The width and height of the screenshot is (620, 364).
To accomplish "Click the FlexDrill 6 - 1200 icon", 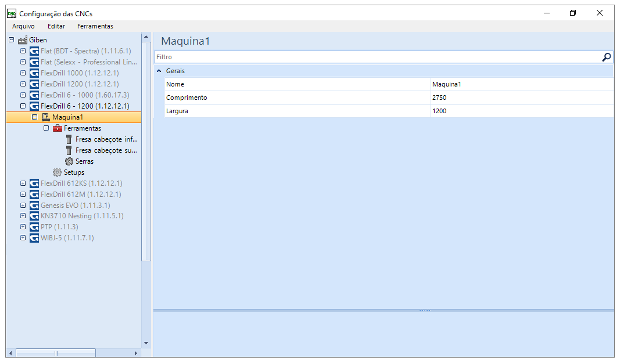I will 34,106.
